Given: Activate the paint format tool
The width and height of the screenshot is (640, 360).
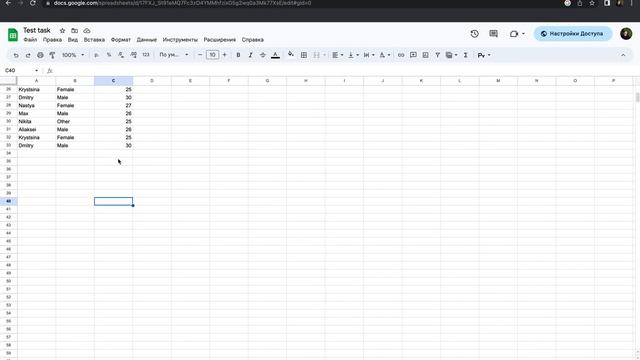Looking at the screenshot, I should pyautogui.click(x=52, y=55).
